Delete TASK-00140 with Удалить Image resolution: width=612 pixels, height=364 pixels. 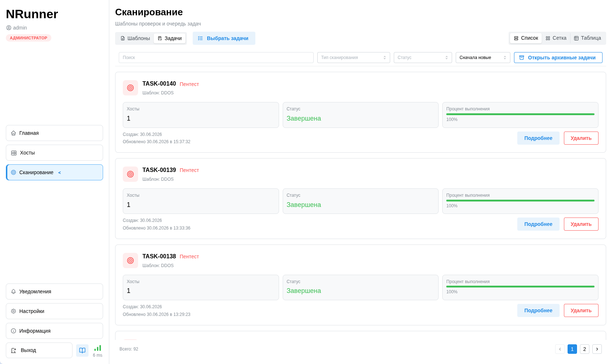(x=581, y=138)
